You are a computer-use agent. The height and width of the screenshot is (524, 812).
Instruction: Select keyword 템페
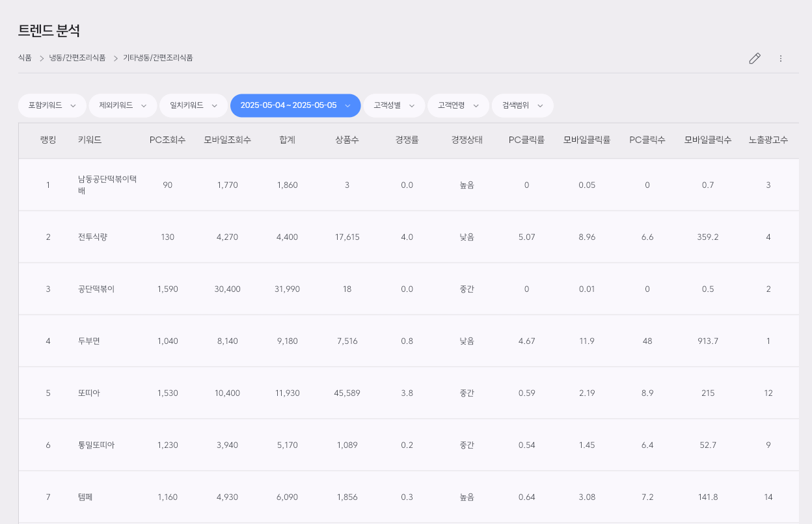[85, 497]
